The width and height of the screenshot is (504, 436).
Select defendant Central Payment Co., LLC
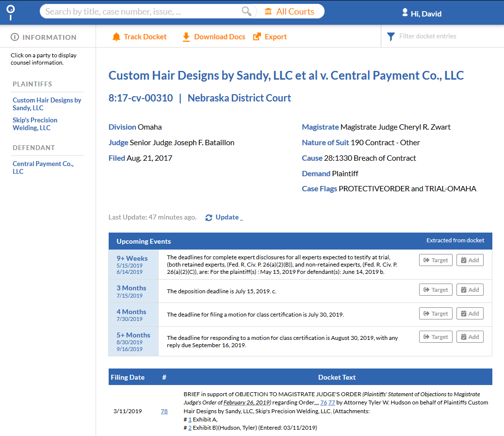43,168
